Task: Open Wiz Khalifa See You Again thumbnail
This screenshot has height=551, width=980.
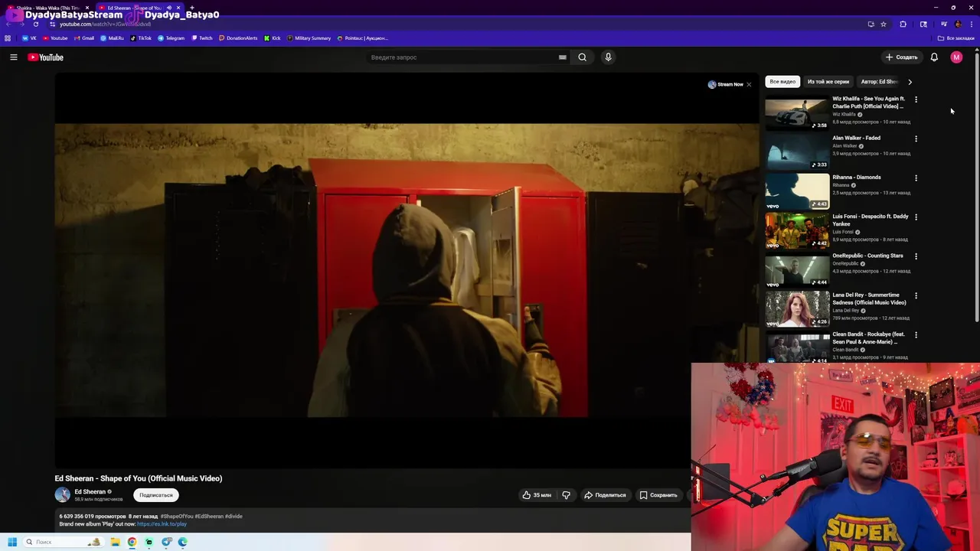Action: point(797,112)
